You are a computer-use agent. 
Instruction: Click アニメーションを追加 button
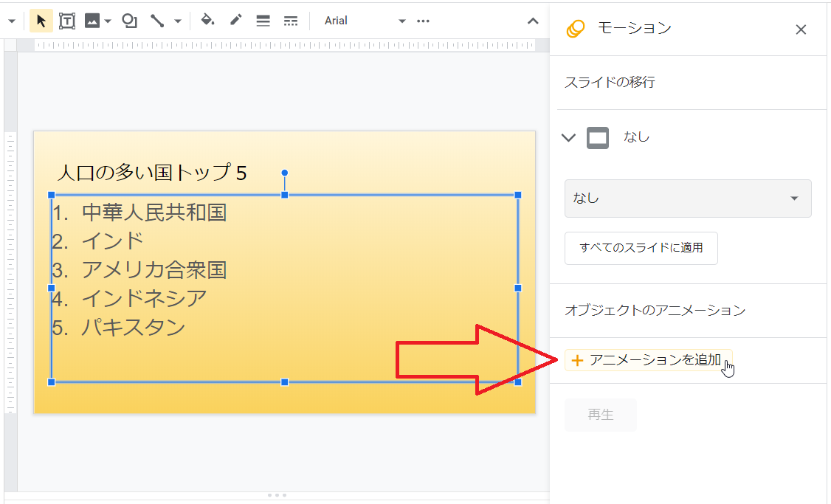click(x=648, y=360)
